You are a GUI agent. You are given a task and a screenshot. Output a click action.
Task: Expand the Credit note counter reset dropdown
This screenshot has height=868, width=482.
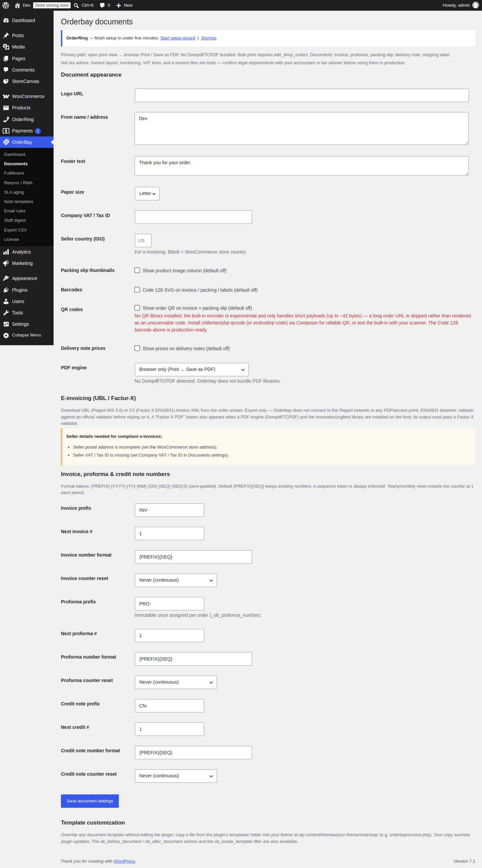[176, 776]
